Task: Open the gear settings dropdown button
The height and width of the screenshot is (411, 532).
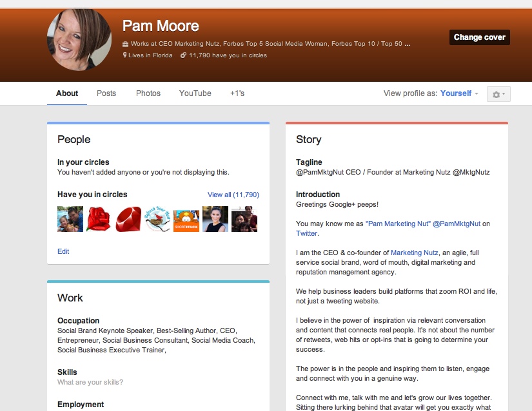Action: (498, 94)
